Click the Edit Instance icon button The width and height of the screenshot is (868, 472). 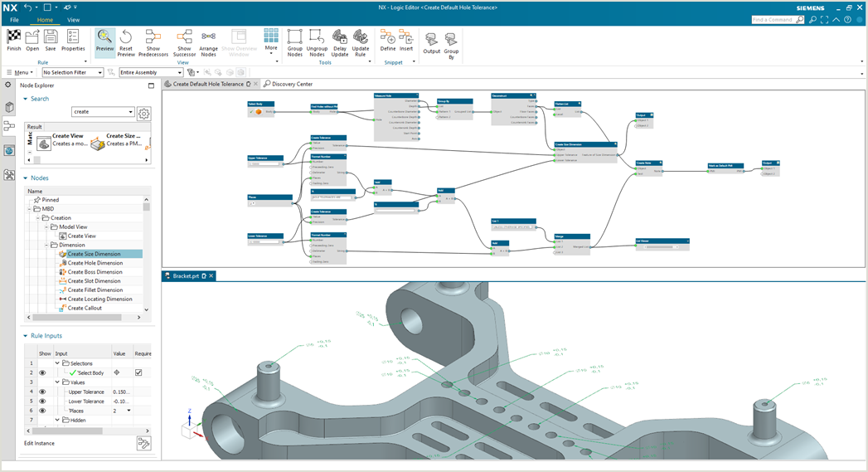point(143,443)
